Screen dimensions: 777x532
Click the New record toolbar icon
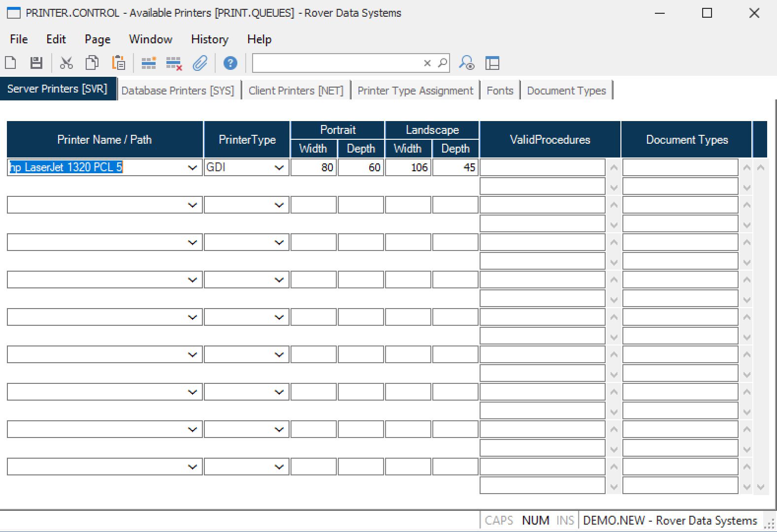11,63
